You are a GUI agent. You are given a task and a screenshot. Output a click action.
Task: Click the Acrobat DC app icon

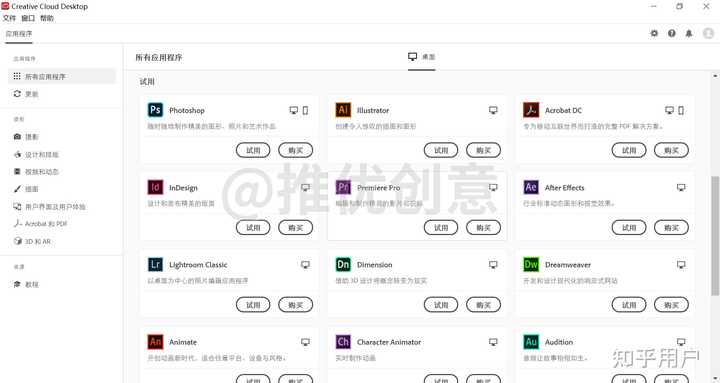531,110
